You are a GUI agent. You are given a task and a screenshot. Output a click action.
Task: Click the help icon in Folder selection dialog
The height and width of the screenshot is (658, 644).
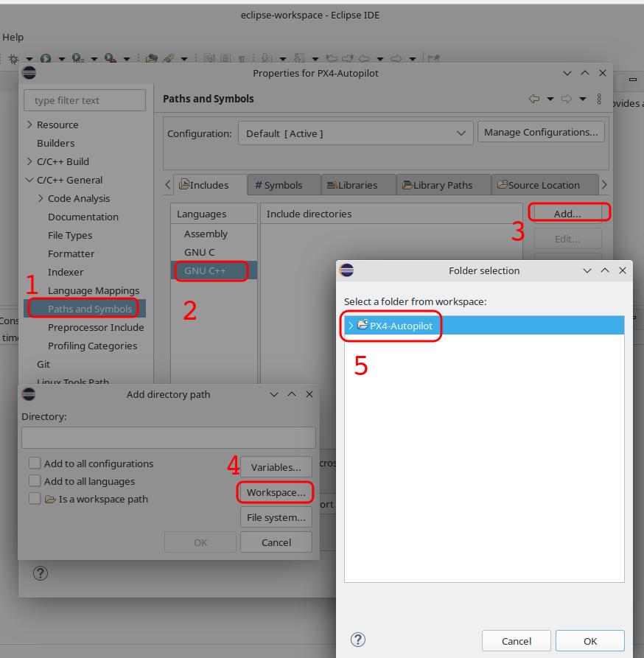pyautogui.click(x=358, y=640)
